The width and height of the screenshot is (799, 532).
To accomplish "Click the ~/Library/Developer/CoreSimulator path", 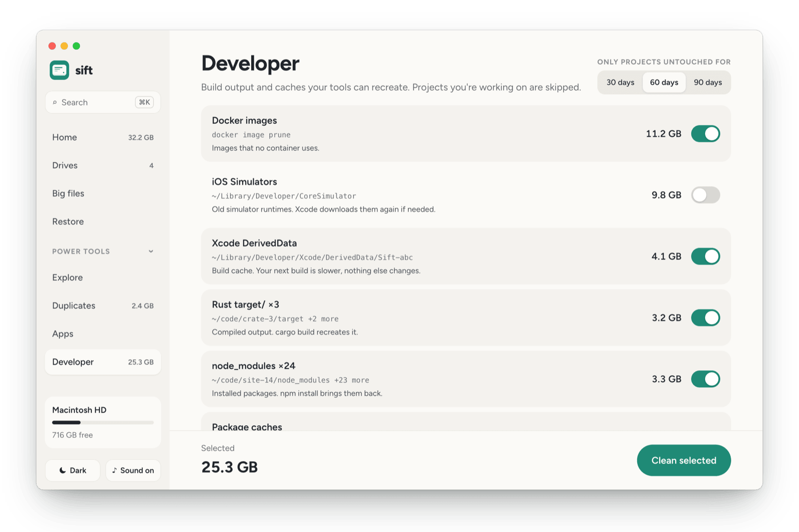I will tap(284, 196).
